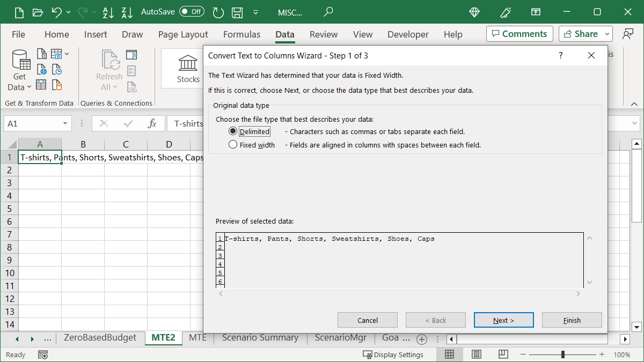
Task: Click the From Web data source icon
Action: point(42,69)
